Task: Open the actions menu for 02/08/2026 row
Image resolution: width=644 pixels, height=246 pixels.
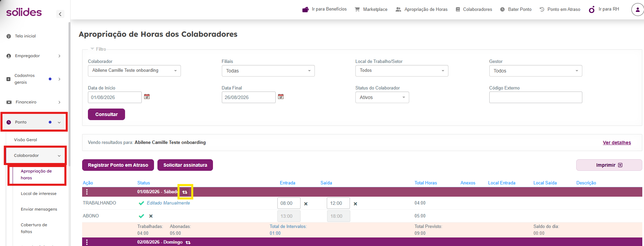Action: point(87,242)
